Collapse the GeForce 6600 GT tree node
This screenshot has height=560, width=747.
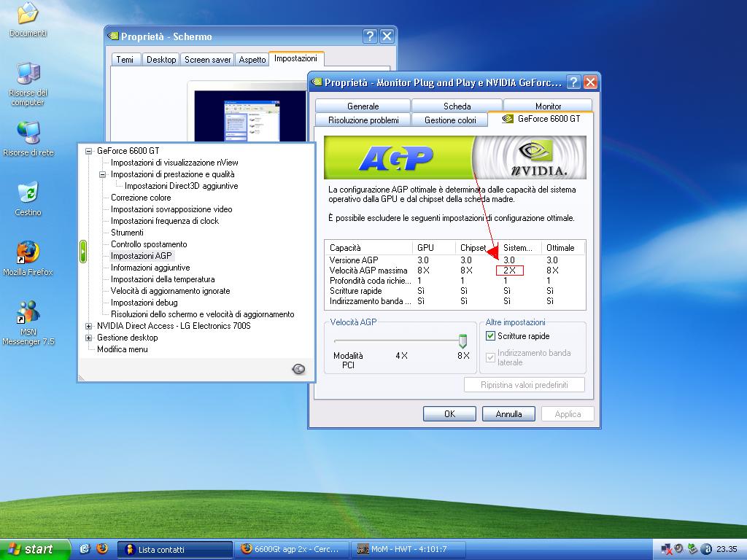tap(88, 151)
